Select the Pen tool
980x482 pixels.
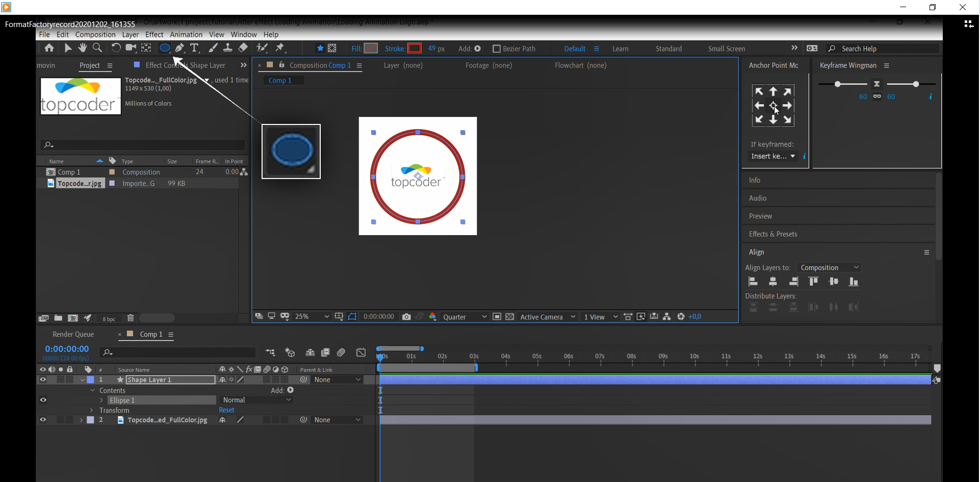[x=179, y=48]
